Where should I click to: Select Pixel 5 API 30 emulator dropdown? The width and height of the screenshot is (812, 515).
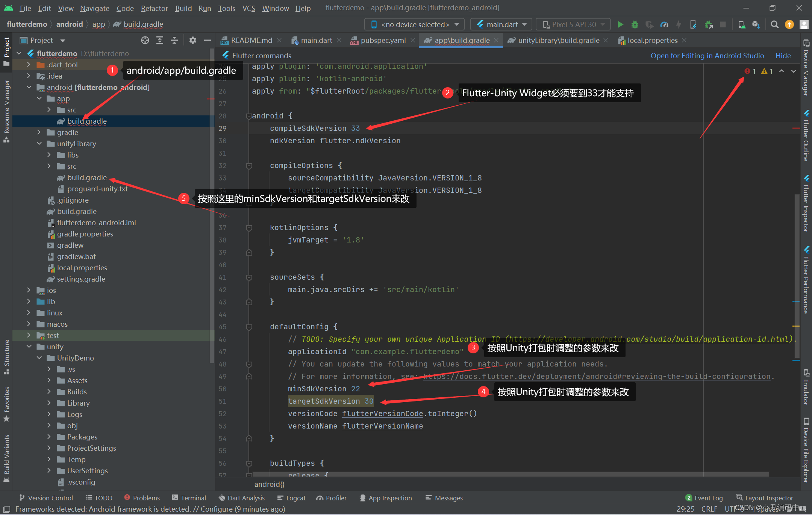[x=571, y=24]
